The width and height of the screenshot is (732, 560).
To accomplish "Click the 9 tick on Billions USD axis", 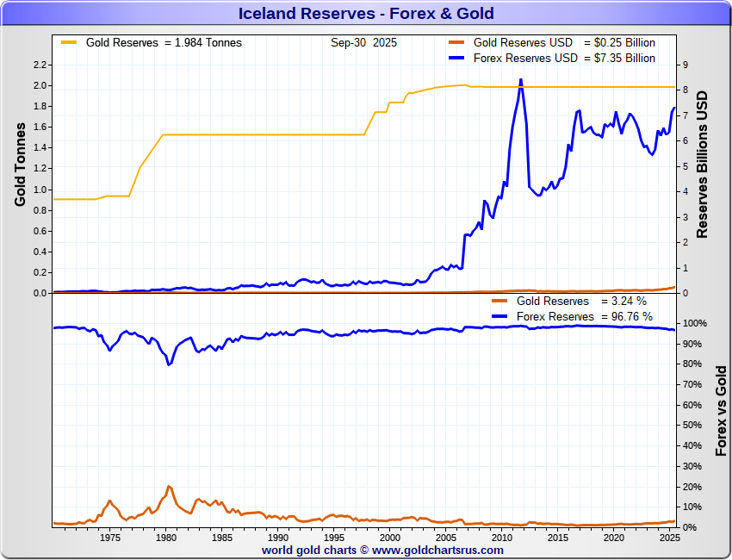I will [685, 65].
